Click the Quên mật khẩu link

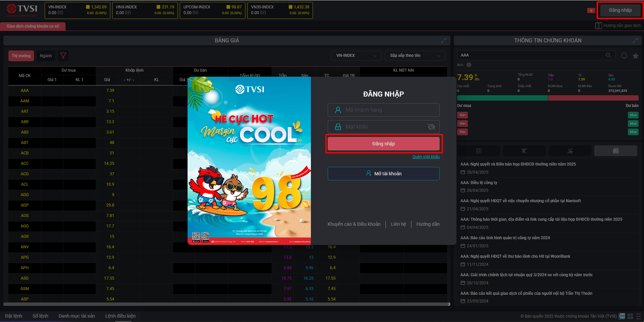426,157
